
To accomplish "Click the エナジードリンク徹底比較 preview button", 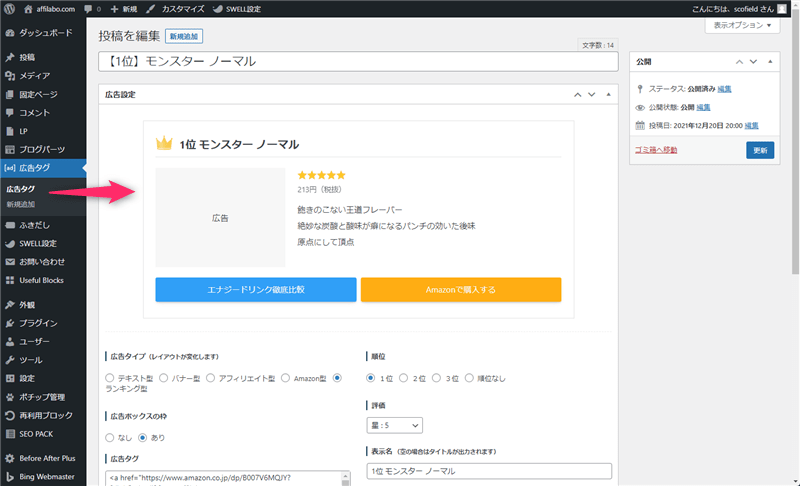I will click(x=256, y=290).
